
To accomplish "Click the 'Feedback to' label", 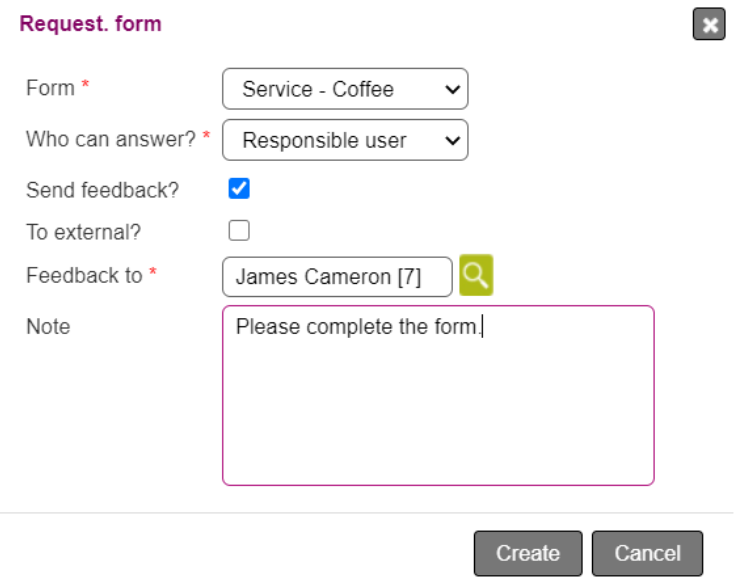I will pyautogui.click(x=84, y=276).
